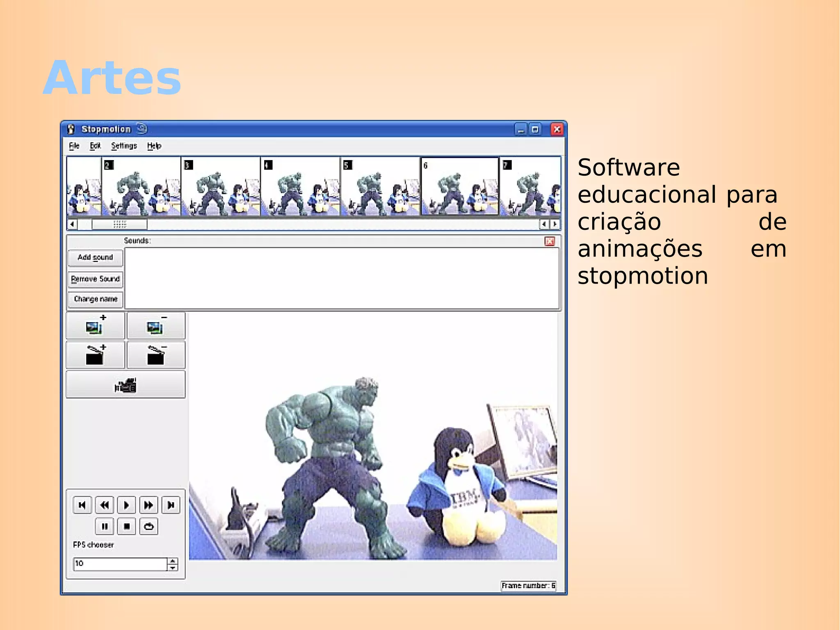Screen dimensions: 840x630
Task: Click the FPS chooser label
Action: coord(93,545)
